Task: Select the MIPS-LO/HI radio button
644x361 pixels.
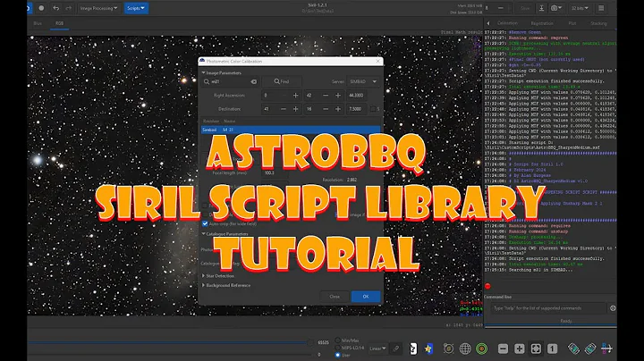Action: coord(337,348)
